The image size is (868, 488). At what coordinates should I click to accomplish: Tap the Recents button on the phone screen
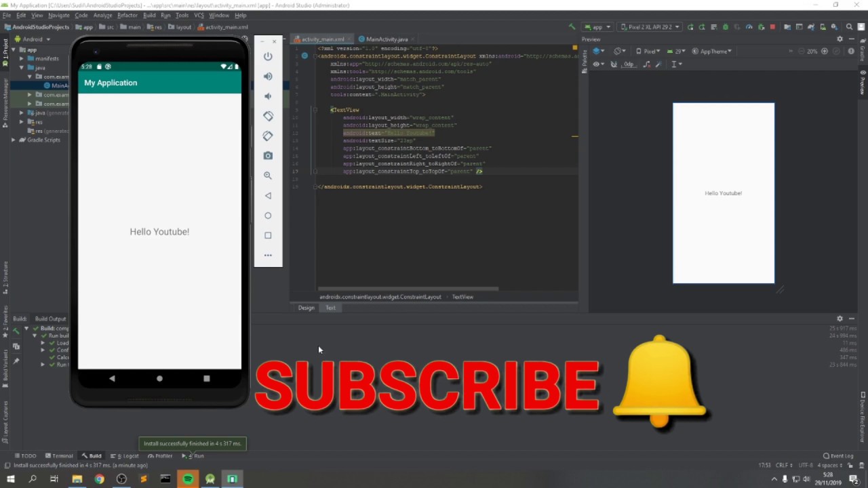tap(206, 378)
